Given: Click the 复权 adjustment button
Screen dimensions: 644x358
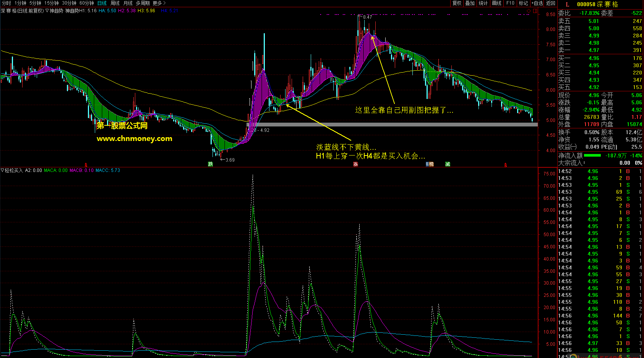Looking at the screenshot, I should pyautogui.click(x=457, y=3).
